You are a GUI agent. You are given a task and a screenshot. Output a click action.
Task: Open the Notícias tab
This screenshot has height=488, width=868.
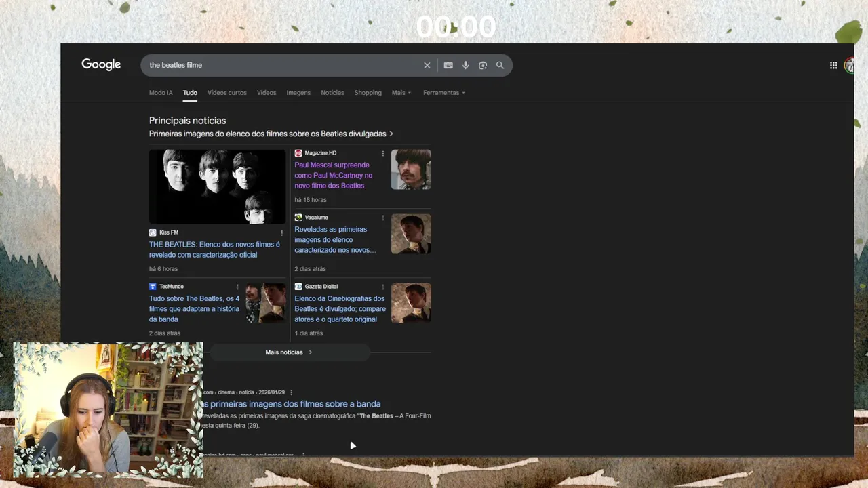tap(332, 93)
